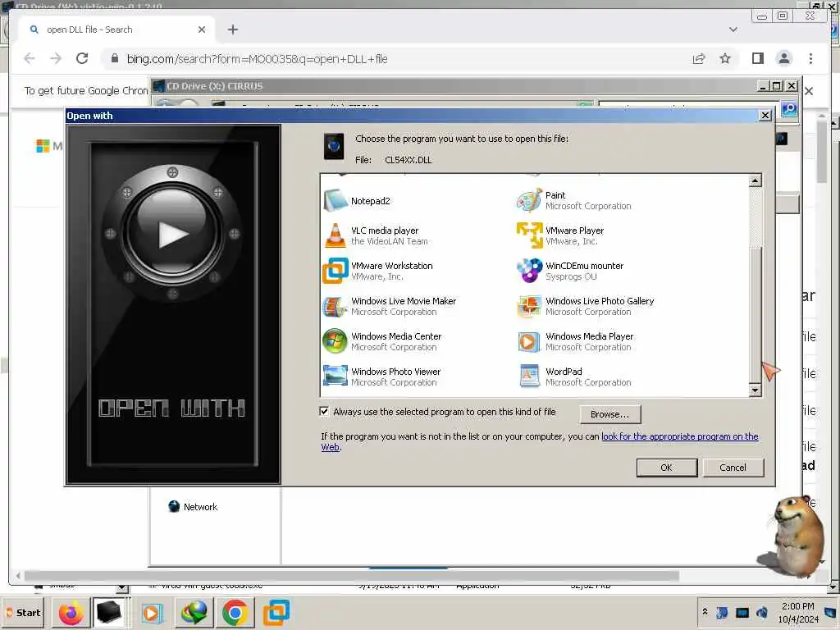The height and width of the screenshot is (630, 840).
Task: Choose Windows Media Center icon
Action: [x=336, y=341]
